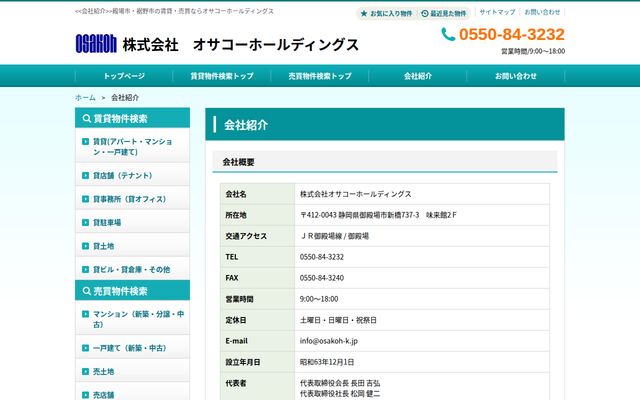Click the 会社概要 section heading
Screen dimensions: 640x400
[385, 162]
